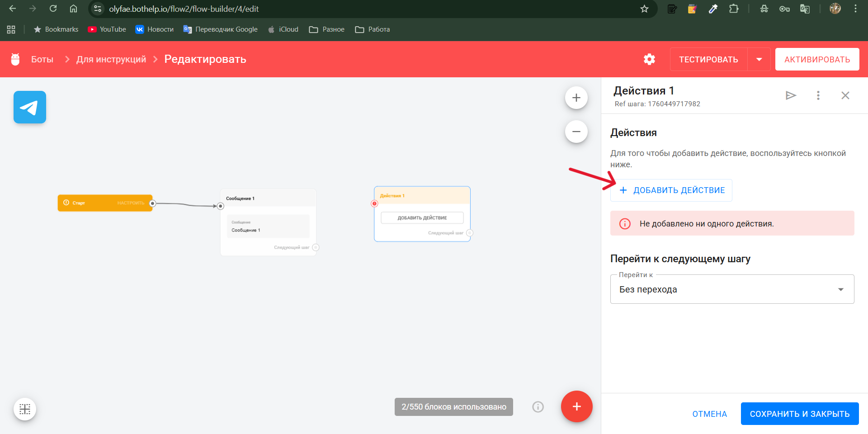Click ДОБАВИТЬ ДЕЙСТВИЕ in the panel
The height and width of the screenshot is (434, 868).
pyautogui.click(x=671, y=190)
